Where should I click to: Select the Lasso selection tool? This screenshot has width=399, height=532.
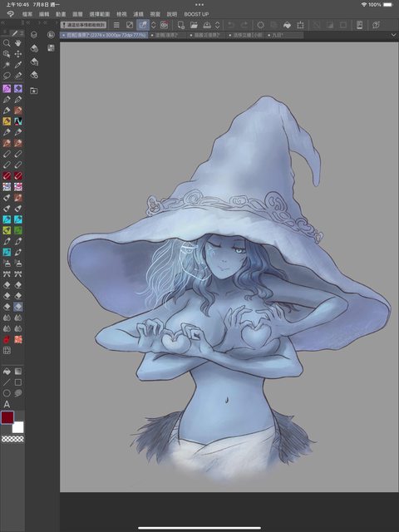pyautogui.click(x=7, y=76)
